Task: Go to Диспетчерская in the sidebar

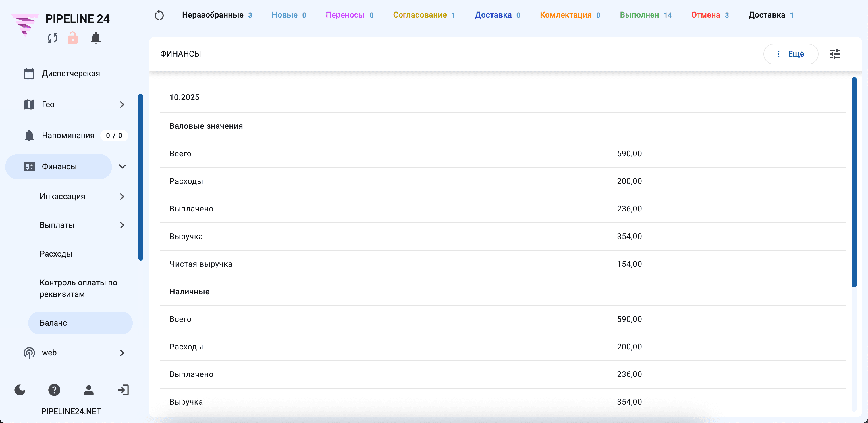Action: [71, 74]
